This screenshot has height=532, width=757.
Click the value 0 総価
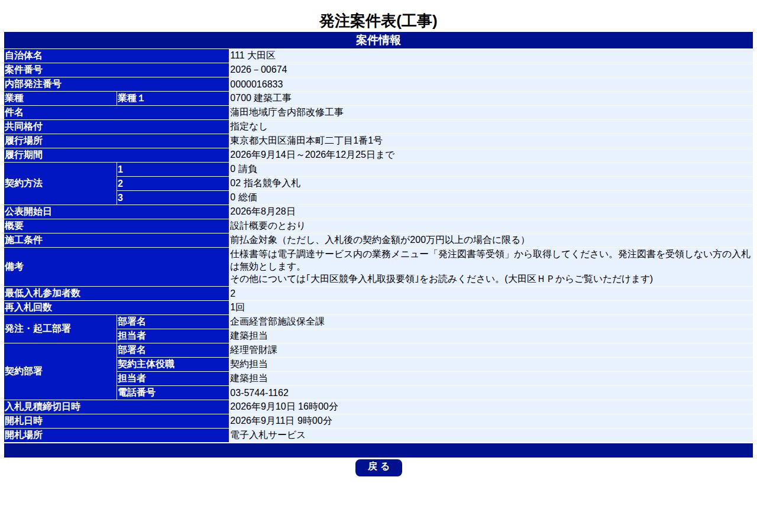point(244,197)
